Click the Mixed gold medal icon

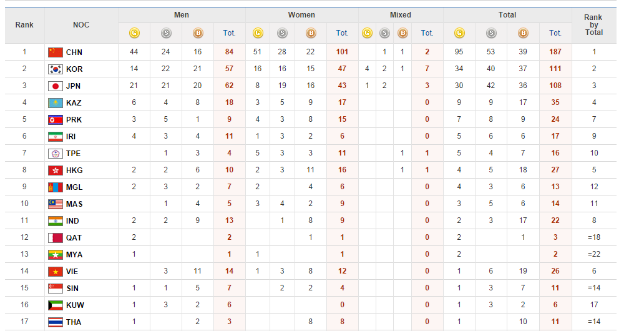[367, 33]
